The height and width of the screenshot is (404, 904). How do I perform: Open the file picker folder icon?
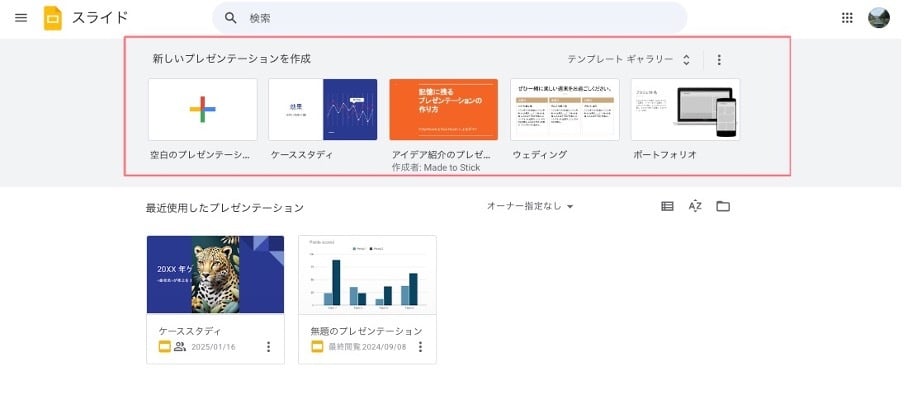(x=723, y=207)
